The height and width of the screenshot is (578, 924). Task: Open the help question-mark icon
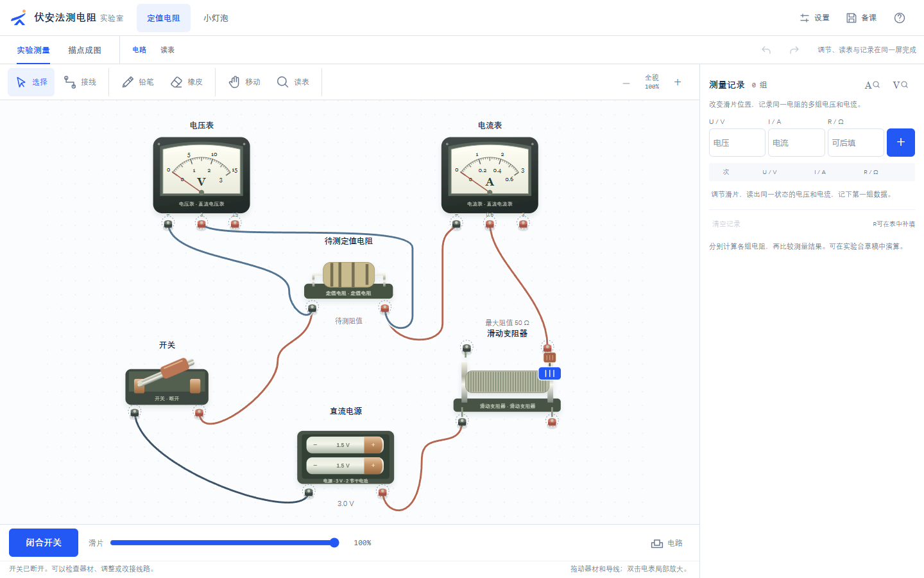pyautogui.click(x=900, y=18)
